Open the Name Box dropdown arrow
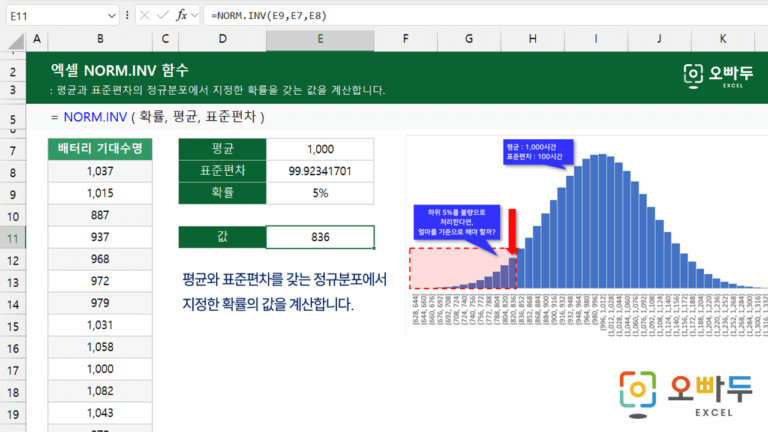Viewport: 768px width, 432px height. pyautogui.click(x=111, y=16)
